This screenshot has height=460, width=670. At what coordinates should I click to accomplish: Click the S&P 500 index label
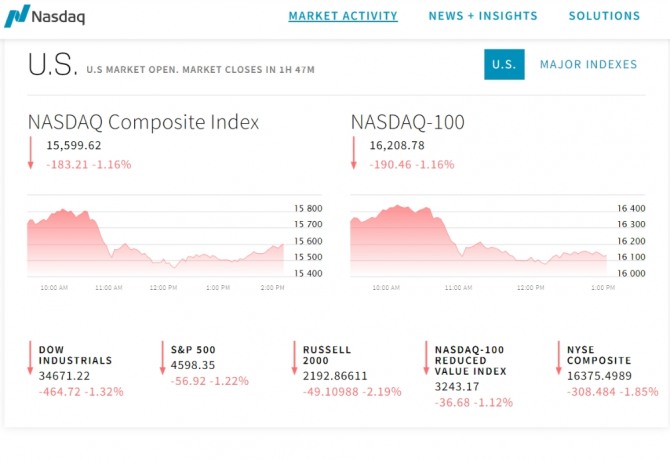pos(193,349)
